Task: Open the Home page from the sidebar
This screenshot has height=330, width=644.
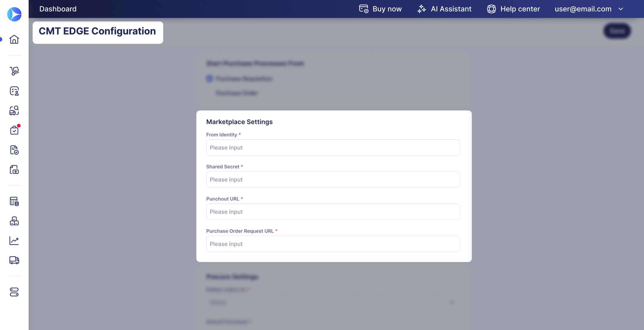Action: (x=14, y=39)
